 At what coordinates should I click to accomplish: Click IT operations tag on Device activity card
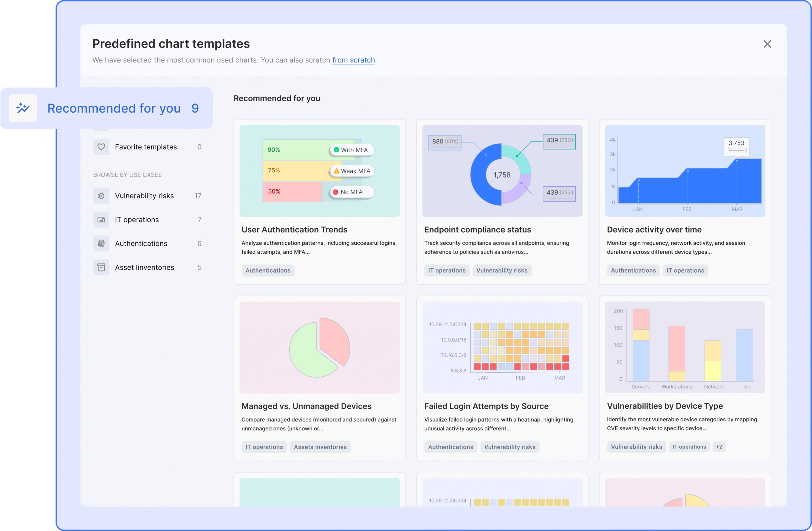point(685,270)
